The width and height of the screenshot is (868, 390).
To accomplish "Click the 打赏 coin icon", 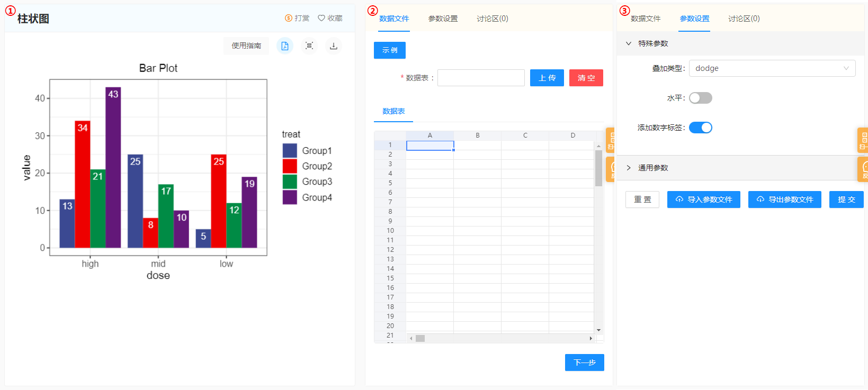I will 289,18.
